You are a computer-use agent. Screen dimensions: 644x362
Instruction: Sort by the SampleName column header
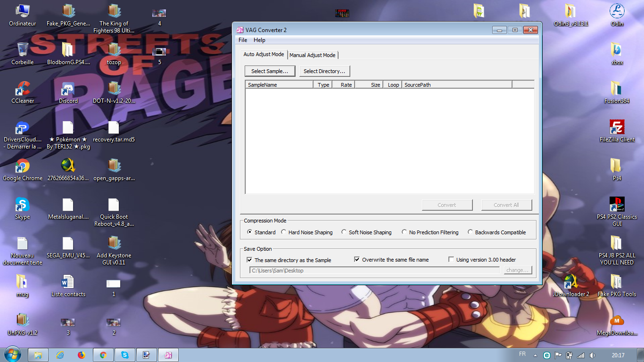279,85
